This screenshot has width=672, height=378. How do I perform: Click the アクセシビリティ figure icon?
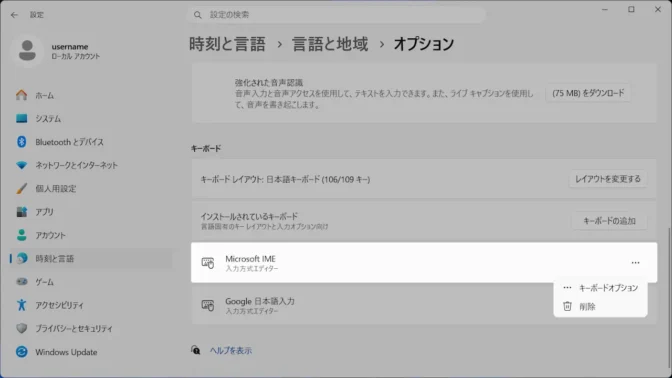[x=21, y=305]
